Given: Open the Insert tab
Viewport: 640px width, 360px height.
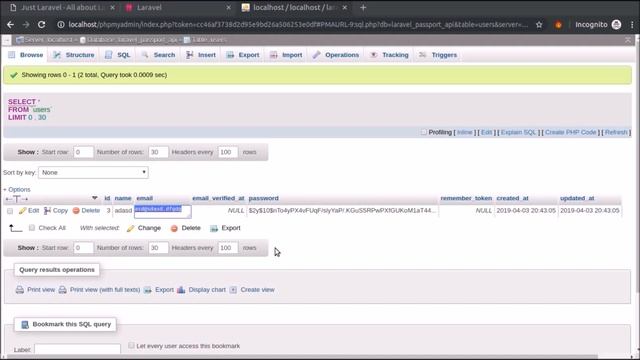Looking at the screenshot, I should (201, 55).
